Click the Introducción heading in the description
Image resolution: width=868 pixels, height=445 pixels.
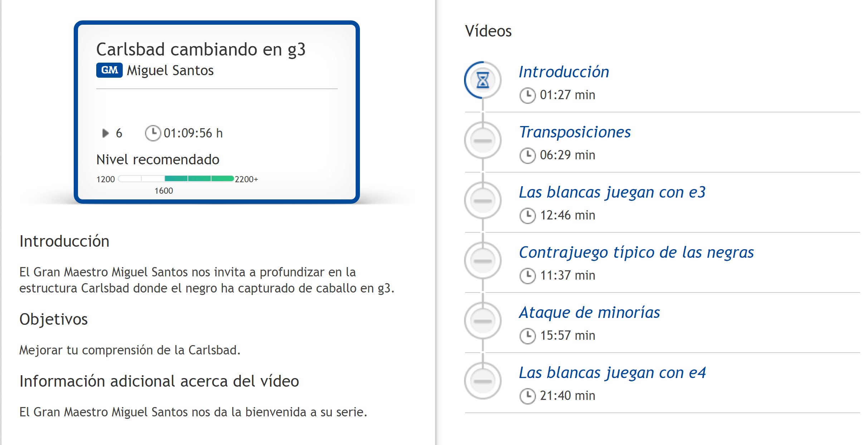[64, 241]
